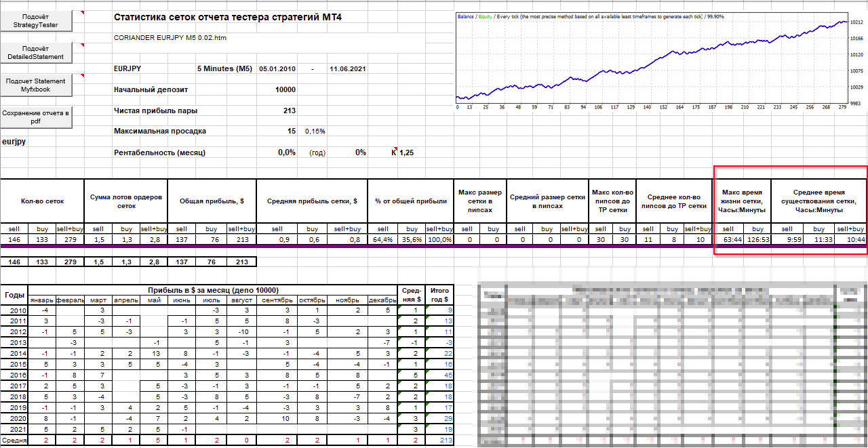Select the Сумма лотов ордеров сеток header
Viewport: 868px width, 448px height.
point(125,201)
